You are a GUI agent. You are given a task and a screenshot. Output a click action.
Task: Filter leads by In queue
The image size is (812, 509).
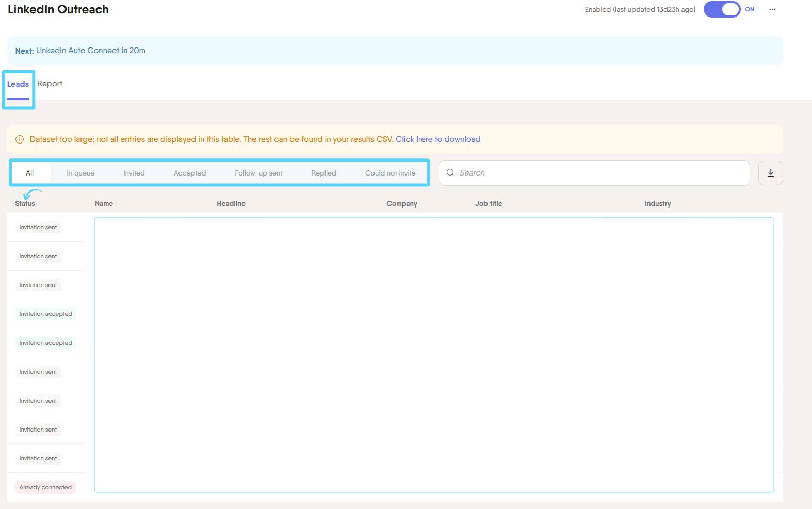point(80,173)
